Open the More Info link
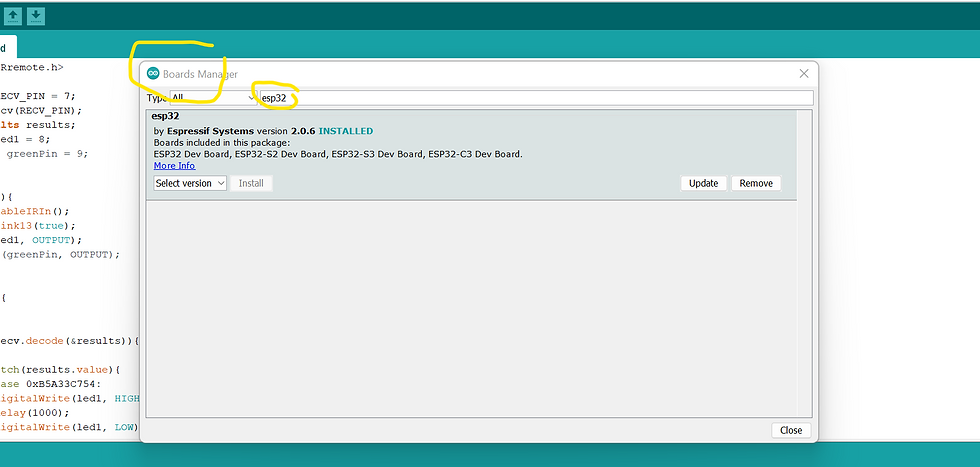The height and width of the screenshot is (467, 980). tap(174, 166)
